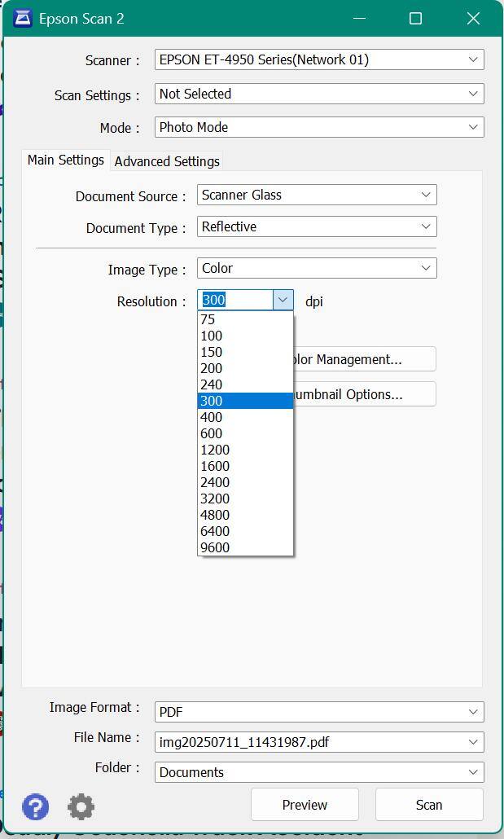The height and width of the screenshot is (839, 504).
Task: Choose 600 dpi from resolution list
Action: pyautogui.click(x=212, y=433)
